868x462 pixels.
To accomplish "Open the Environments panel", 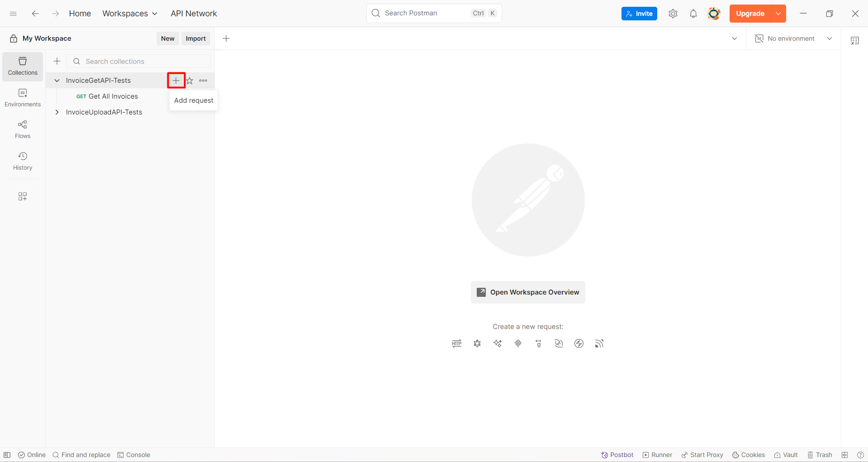I will coord(22,97).
